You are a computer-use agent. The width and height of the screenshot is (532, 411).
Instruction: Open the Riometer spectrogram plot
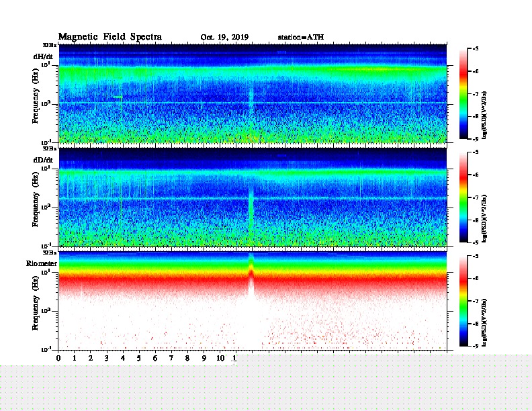253,301
